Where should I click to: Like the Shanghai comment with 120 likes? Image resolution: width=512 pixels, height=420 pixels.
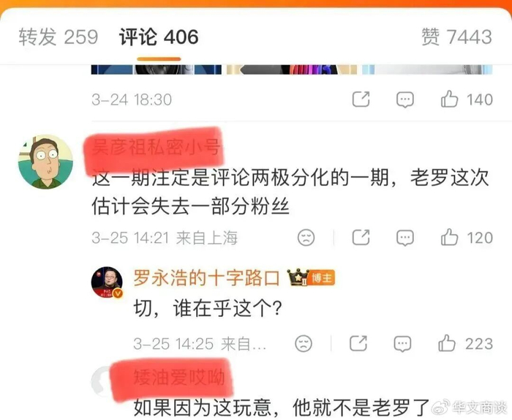pos(467,237)
